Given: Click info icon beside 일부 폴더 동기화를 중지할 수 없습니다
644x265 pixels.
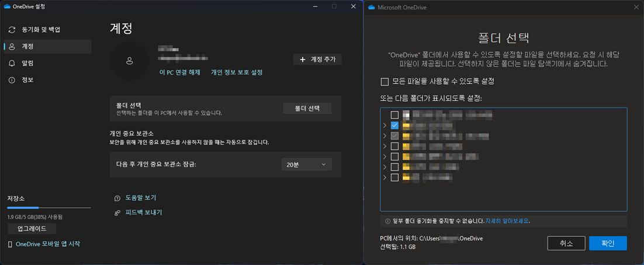Looking at the screenshot, I should (x=387, y=221).
